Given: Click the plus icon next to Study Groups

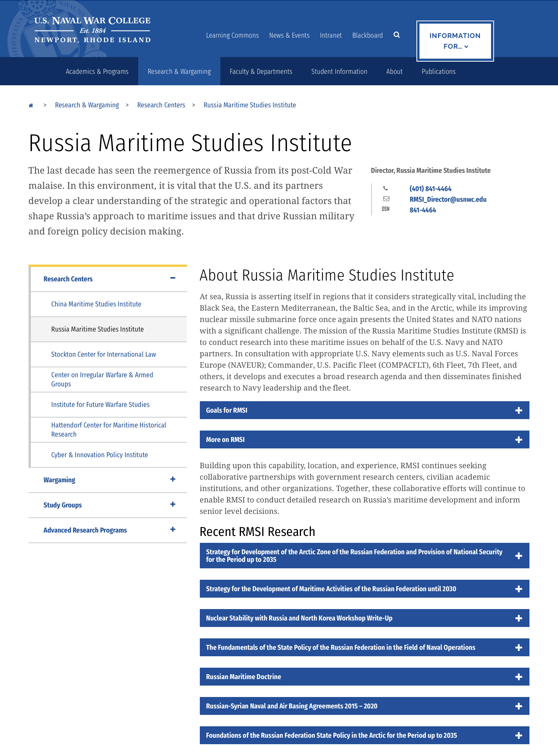Looking at the screenshot, I should click(x=173, y=504).
